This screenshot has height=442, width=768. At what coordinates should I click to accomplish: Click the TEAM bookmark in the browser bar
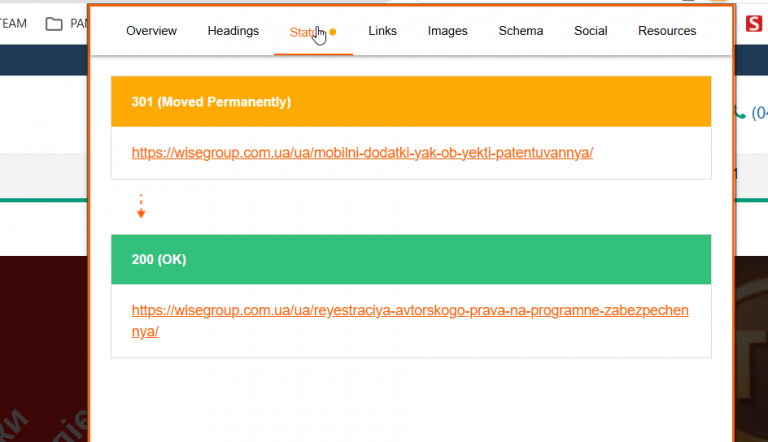pos(13,24)
